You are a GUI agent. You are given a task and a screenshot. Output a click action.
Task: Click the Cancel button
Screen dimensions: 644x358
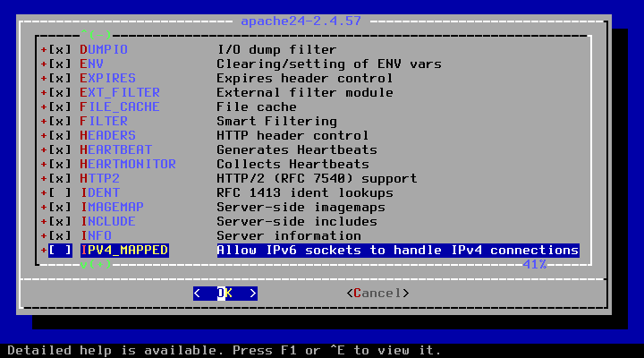pyautogui.click(x=377, y=294)
